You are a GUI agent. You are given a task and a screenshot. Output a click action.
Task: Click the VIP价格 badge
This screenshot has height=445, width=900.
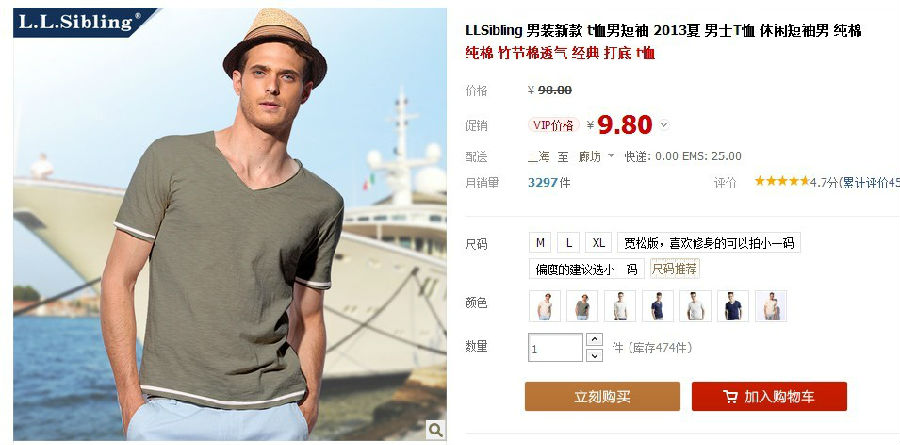coord(553,125)
